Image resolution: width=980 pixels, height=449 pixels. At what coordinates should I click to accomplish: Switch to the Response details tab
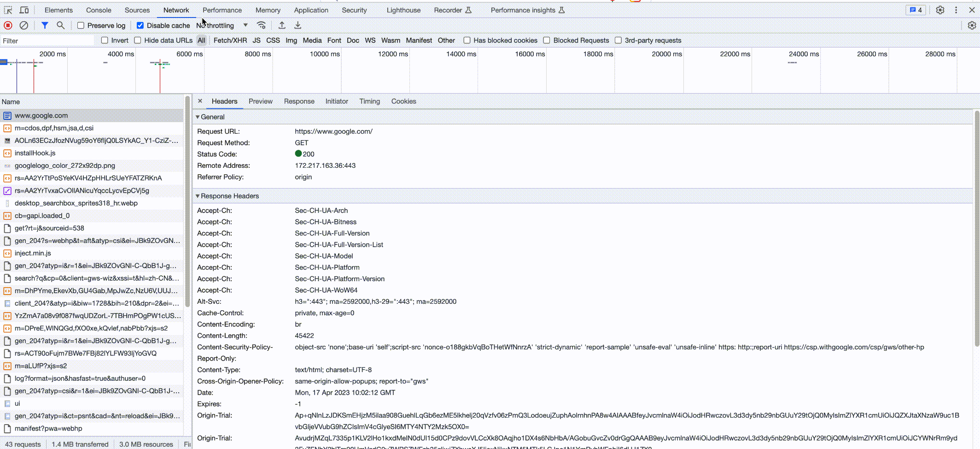(299, 101)
